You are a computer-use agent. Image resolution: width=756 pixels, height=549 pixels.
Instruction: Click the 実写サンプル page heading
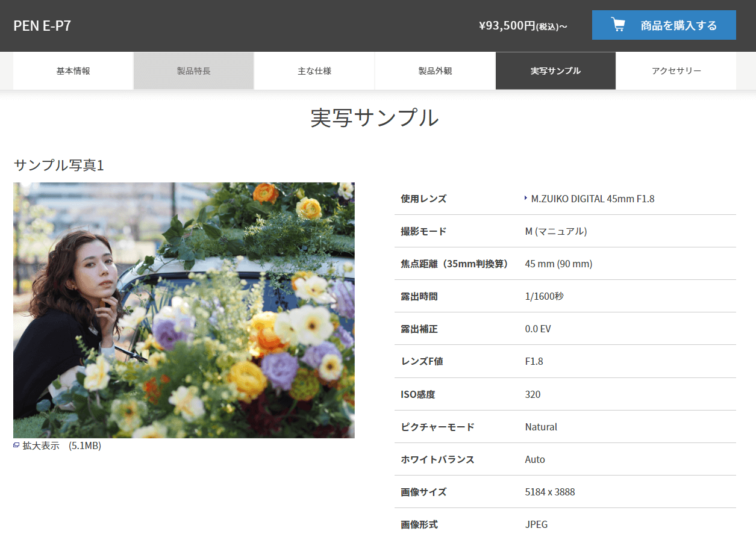[x=375, y=117]
